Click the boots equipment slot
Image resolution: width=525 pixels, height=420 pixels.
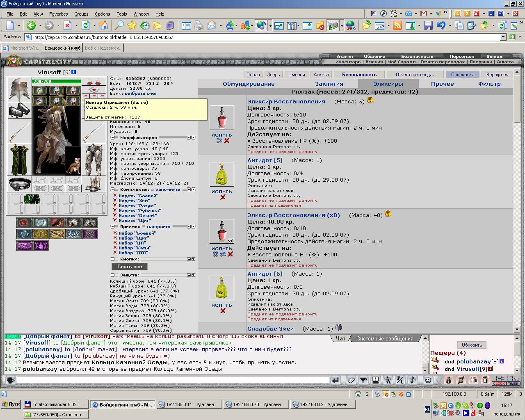coord(94,184)
